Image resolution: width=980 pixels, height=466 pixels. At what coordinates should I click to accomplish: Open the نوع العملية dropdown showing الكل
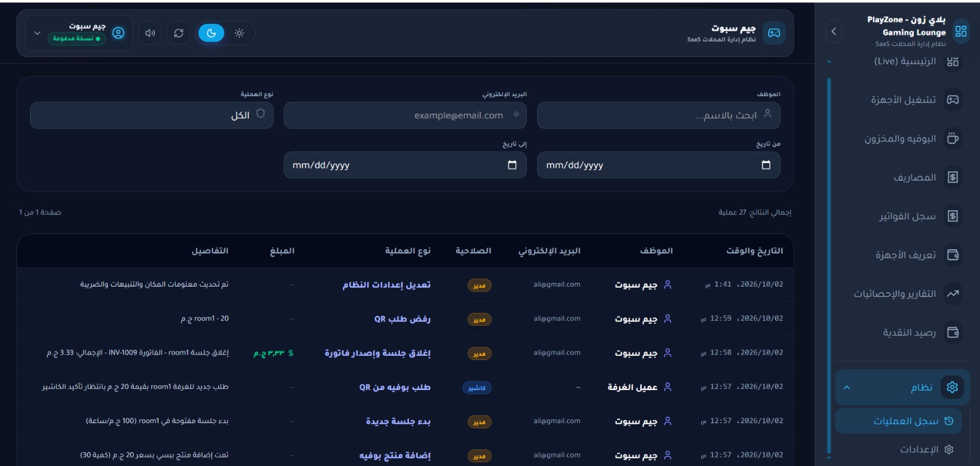(x=151, y=115)
